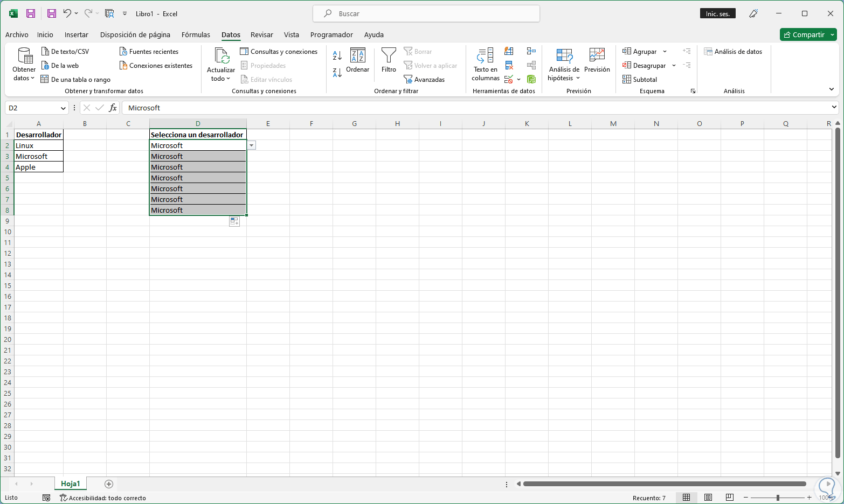Import data De la web

[60, 66]
